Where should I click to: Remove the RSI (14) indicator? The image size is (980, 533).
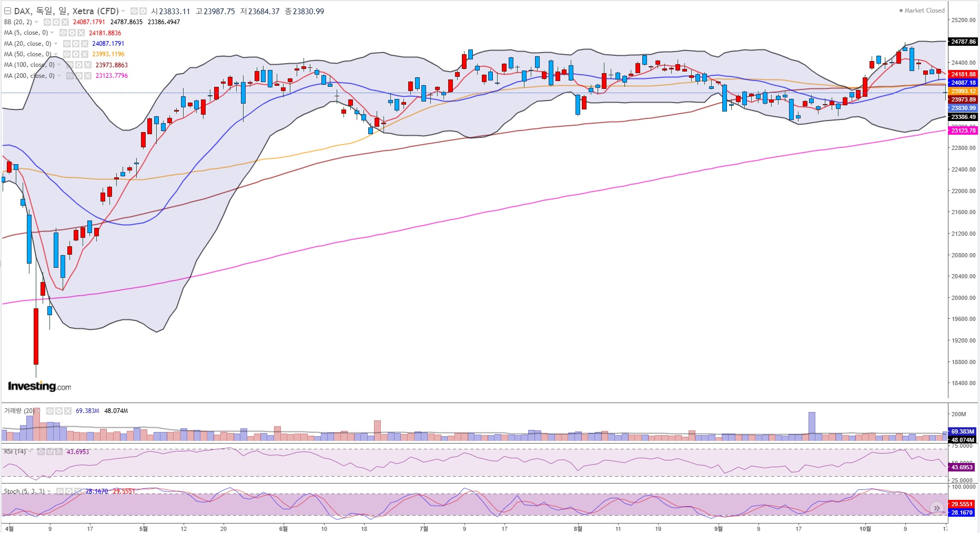pos(58,451)
